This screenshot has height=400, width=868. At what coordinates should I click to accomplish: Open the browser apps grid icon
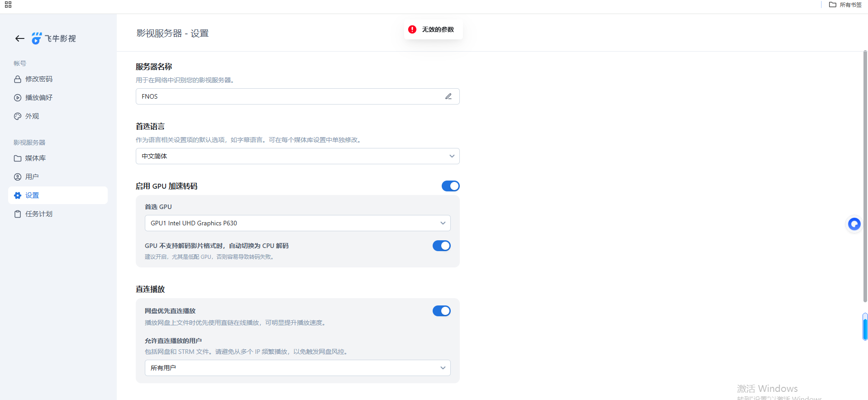pyautogui.click(x=8, y=5)
